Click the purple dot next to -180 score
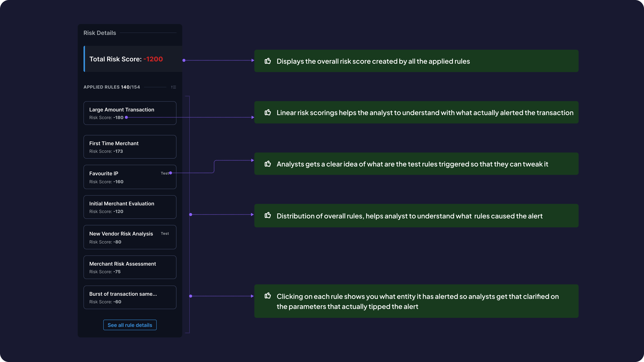Image resolution: width=644 pixels, height=362 pixels. (126, 117)
